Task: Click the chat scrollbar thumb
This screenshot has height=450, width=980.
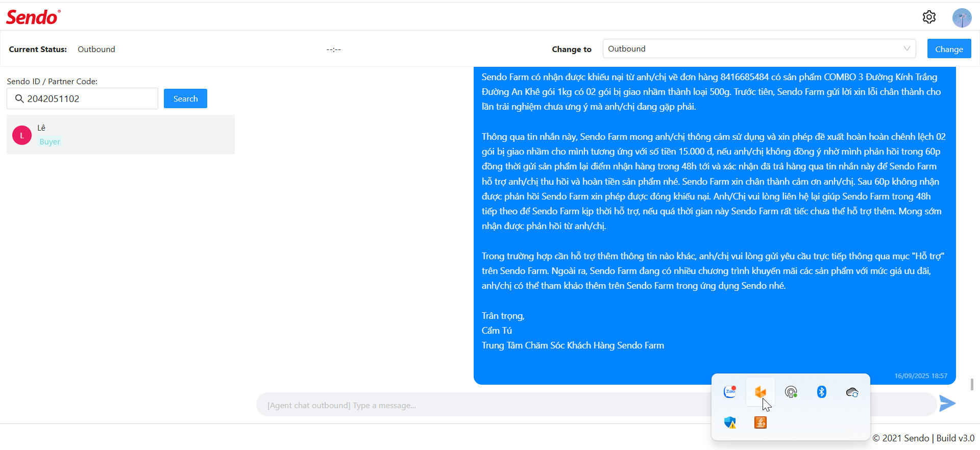Action: pos(972,384)
